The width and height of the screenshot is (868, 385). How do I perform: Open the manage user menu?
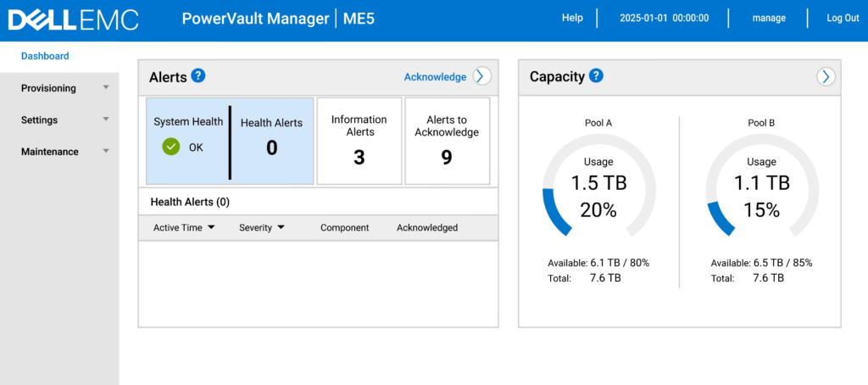(x=769, y=18)
